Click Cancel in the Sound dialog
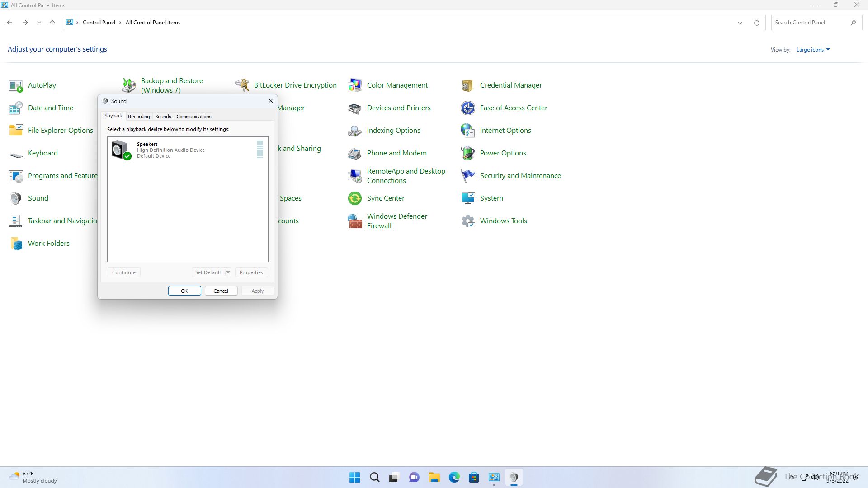Screen dimensions: 868x488 (221, 291)
